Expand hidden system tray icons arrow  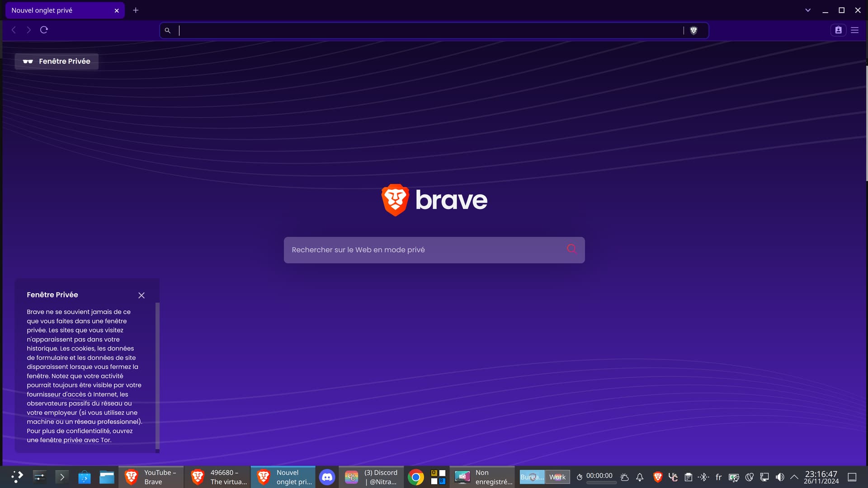[794, 477]
